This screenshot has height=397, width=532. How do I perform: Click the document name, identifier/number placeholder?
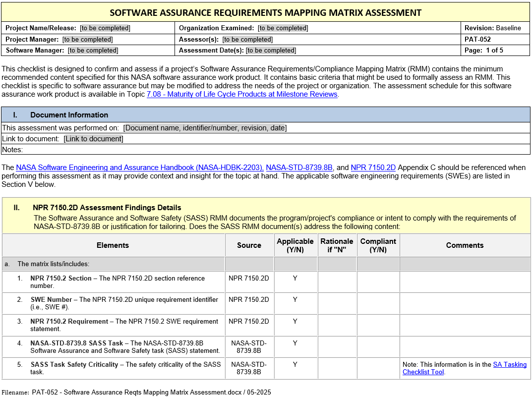point(205,128)
